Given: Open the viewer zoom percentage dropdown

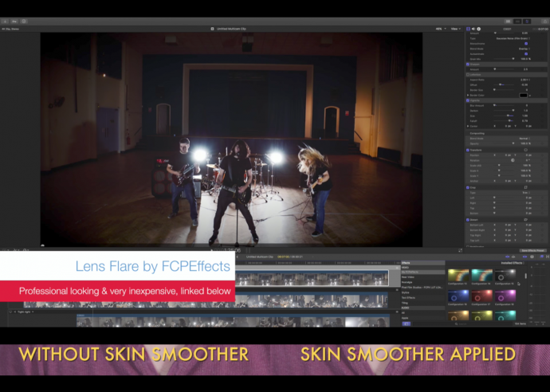Looking at the screenshot, I should tap(441, 29).
